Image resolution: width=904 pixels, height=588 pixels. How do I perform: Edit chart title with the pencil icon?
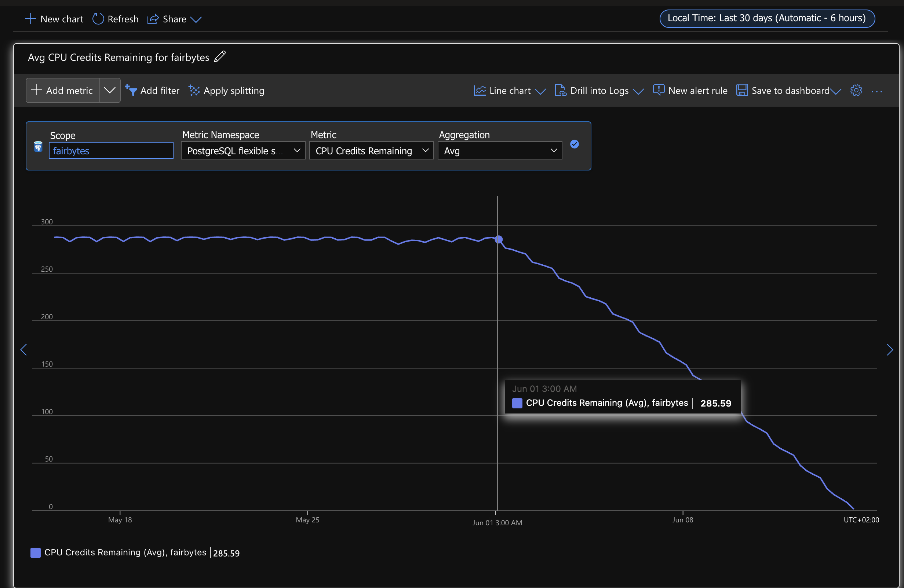220,56
